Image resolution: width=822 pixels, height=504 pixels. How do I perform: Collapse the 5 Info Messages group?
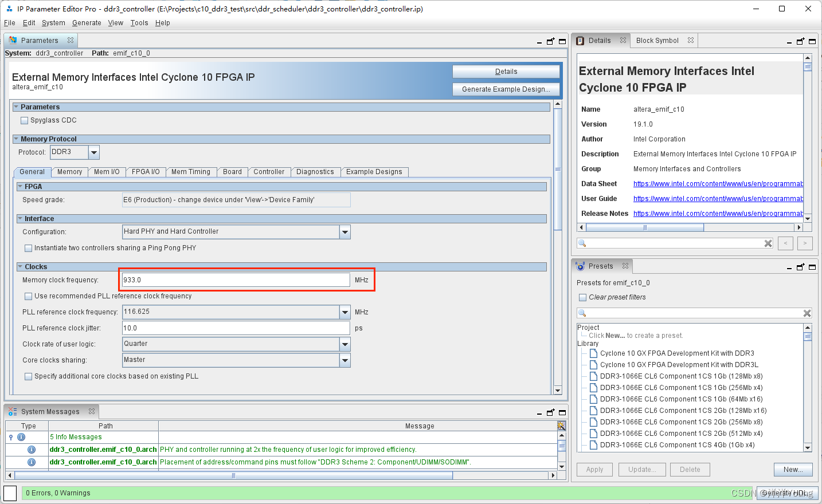tap(11, 437)
